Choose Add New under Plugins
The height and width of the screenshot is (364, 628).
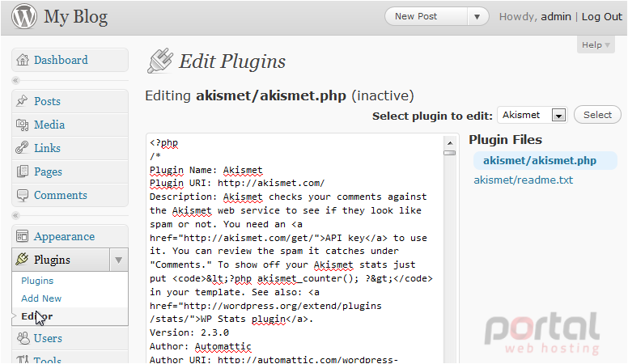click(41, 298)
